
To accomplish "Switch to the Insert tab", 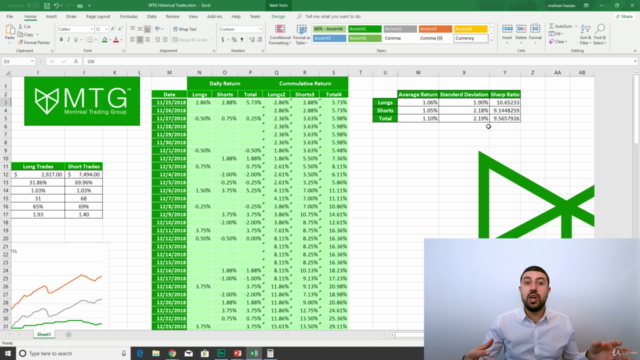I will click(51, 17).
